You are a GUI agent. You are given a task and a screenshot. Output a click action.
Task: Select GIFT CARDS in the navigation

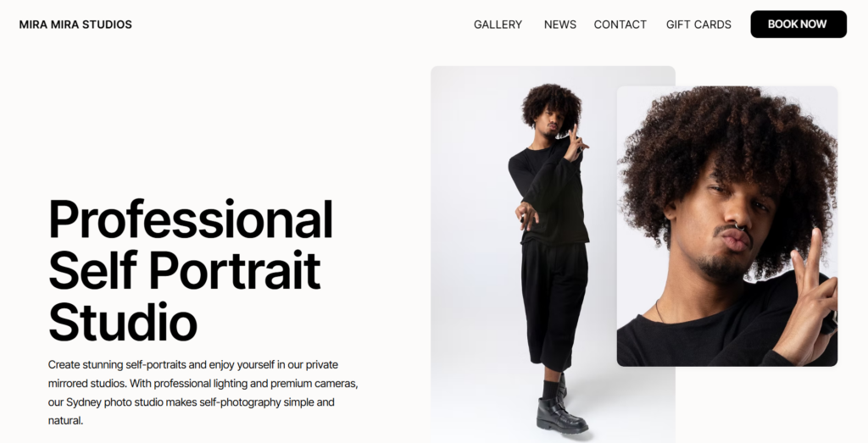click(698, 25)
